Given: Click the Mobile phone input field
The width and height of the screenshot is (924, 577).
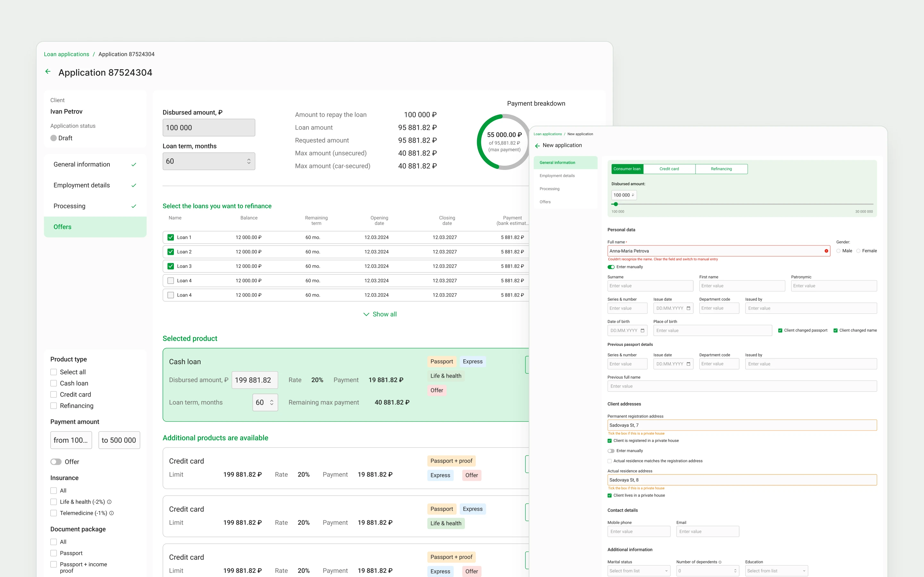Looking at the screenshot, I should [x=639, y=531].
